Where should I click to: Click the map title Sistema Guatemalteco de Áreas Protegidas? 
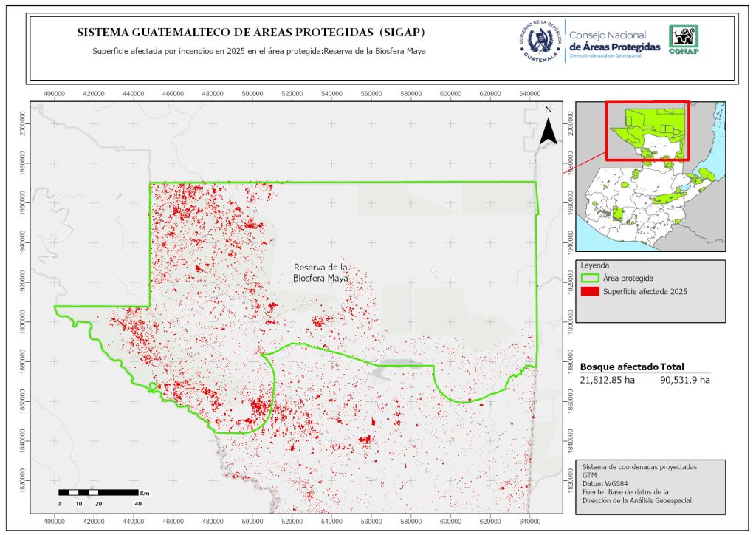[251, 33]
